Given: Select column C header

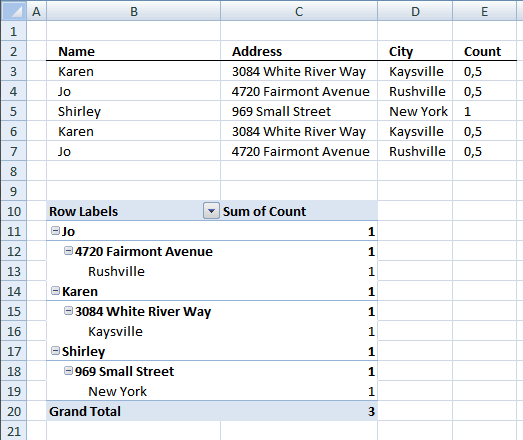Looking at the screenshot, I should 299,11.
